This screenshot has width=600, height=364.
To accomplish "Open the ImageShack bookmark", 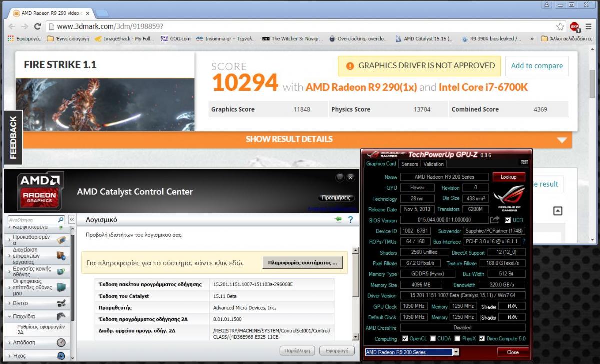I will pos(124,38).
